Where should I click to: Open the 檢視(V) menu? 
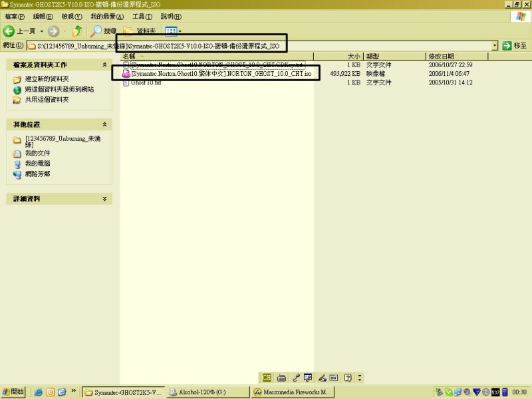pos(72,16)
